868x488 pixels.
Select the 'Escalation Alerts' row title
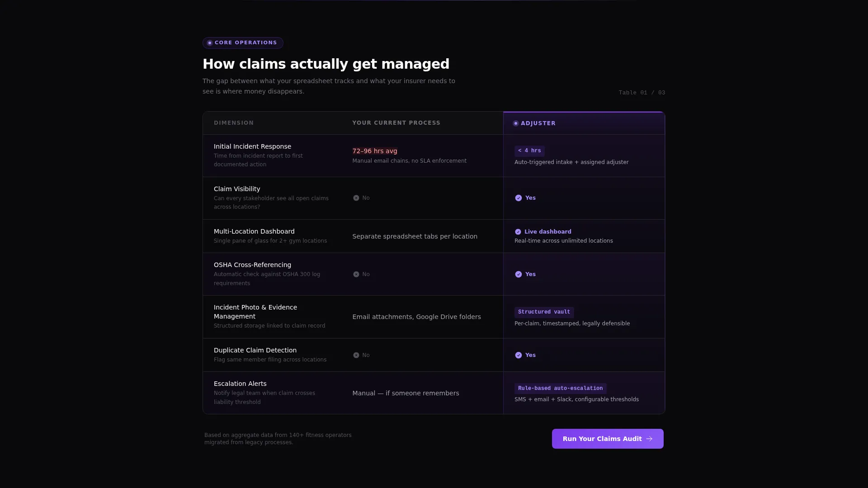click(240, 384)
